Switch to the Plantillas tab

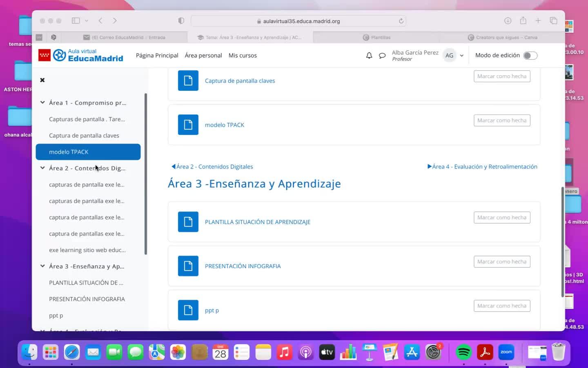click(x=376, y=37)
